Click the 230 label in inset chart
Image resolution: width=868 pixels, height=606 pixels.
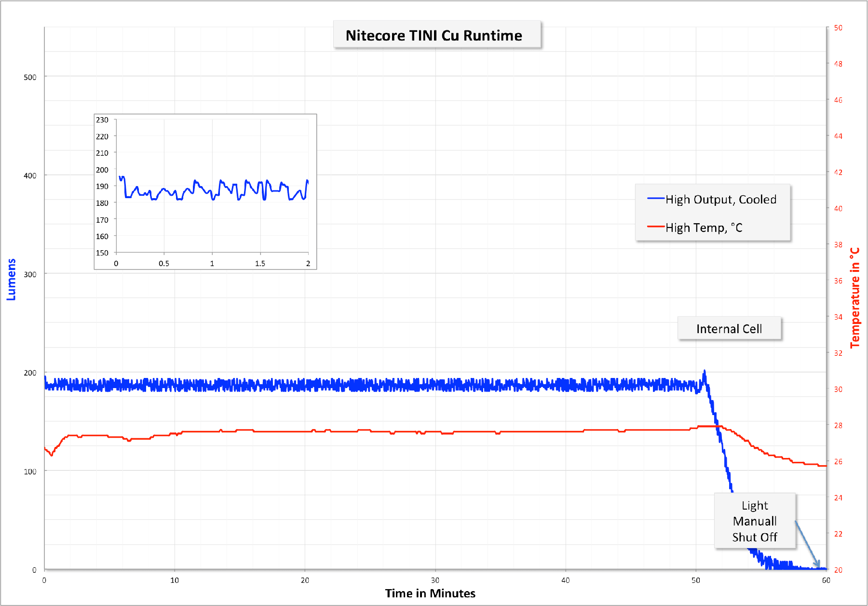click(x=102, y=120)
